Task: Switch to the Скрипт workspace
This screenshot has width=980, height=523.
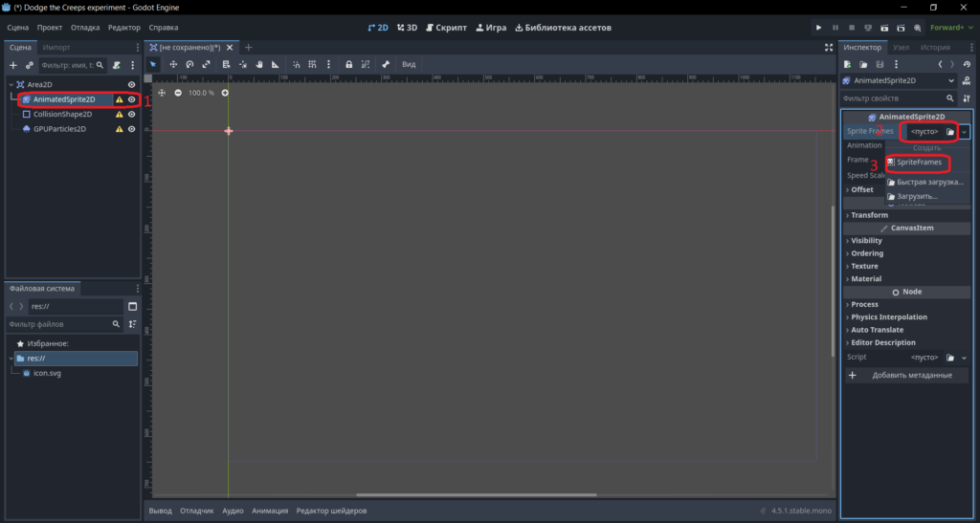Action: click(x=446, y=28)
